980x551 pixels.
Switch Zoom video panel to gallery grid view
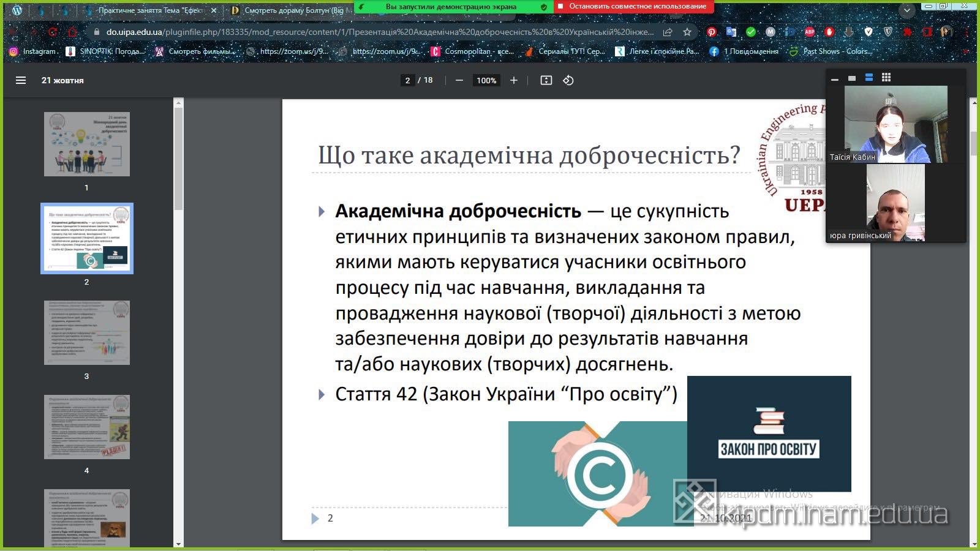coord(886,78)
